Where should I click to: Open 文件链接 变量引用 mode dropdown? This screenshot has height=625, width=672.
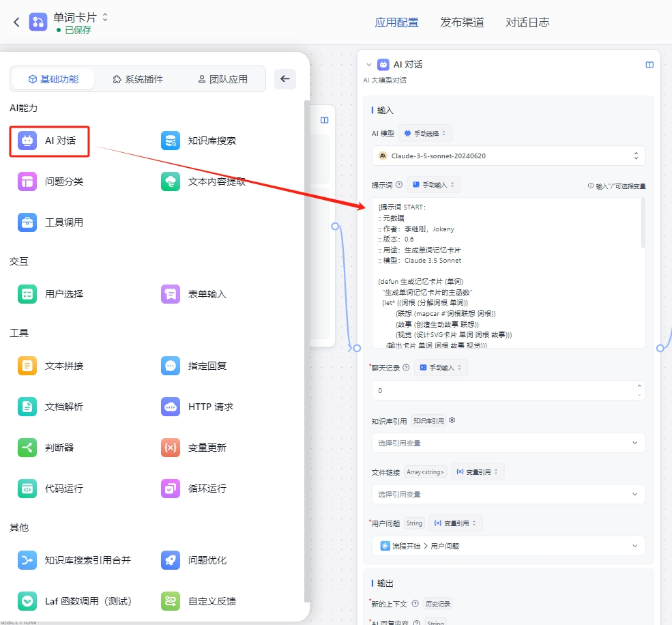click(477, 472)
